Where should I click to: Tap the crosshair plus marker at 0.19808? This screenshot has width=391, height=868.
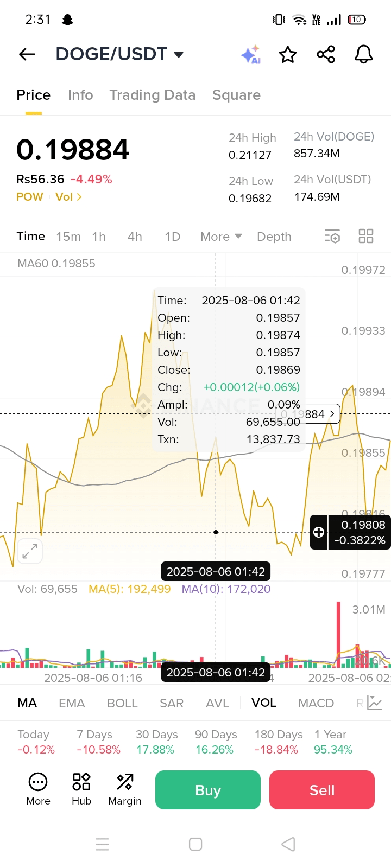[319, 532]
